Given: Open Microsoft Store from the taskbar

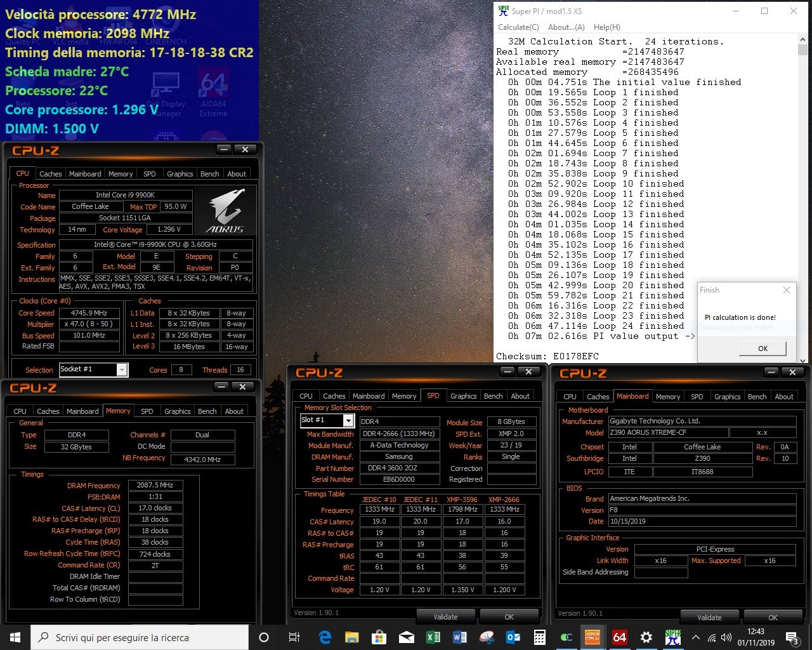Looking at the screenshot, I should [x=379, y=637].
